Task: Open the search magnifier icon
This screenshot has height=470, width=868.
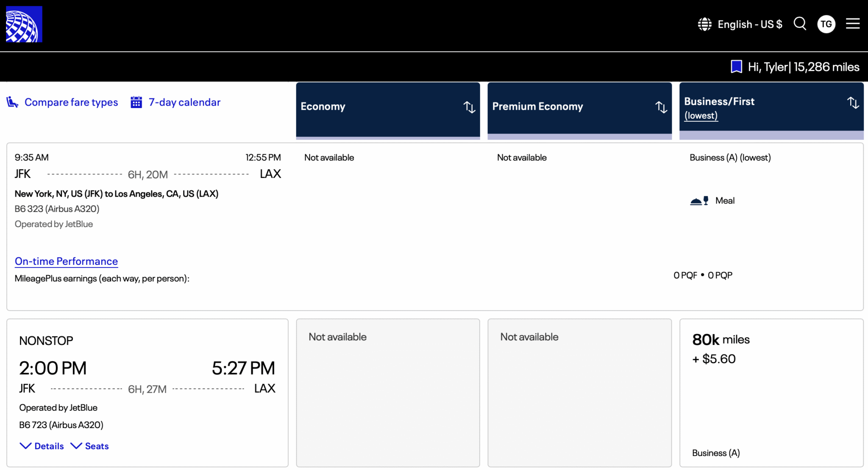Action: (x=800, y=24)
